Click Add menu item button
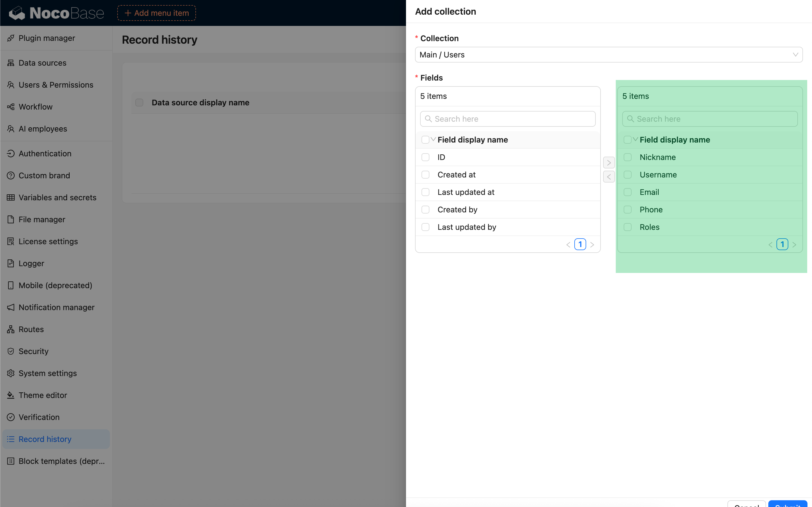This screenshot has height=507, width=812. click(157, 13)
